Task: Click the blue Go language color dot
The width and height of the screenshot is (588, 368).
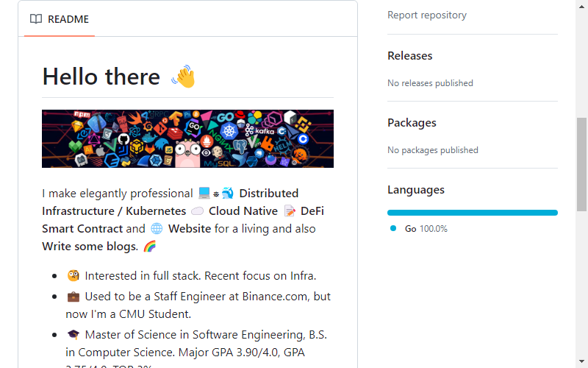Action: point(393,228)
